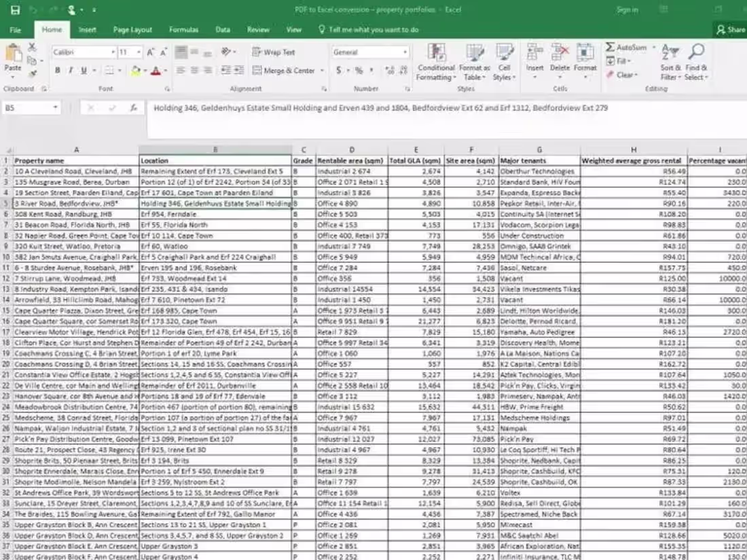Toggle italic formatting

[x=71, y=70]
